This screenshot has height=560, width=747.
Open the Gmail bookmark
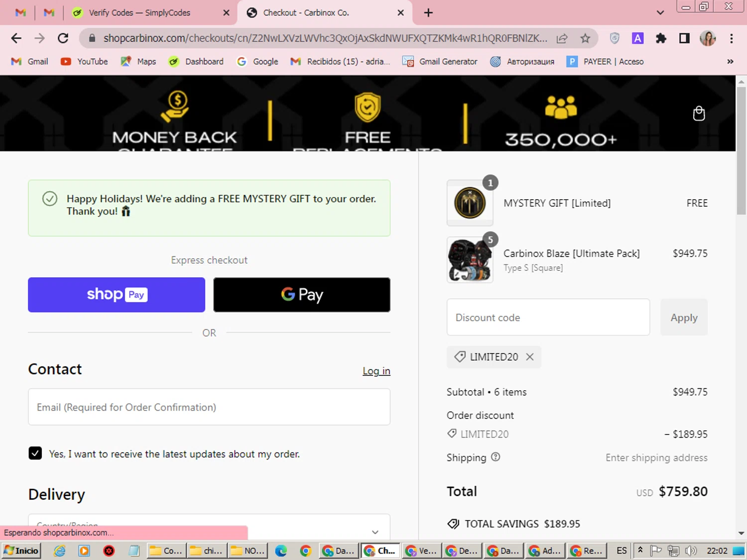click(30, 61)
